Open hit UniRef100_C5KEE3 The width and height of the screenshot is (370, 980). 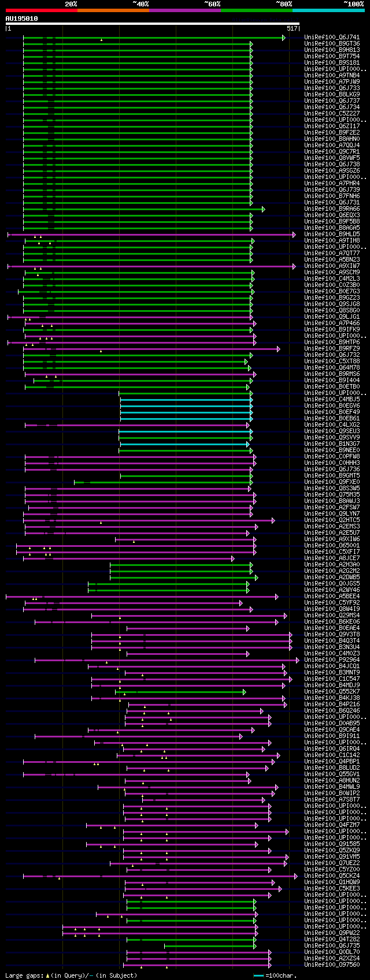332,889
